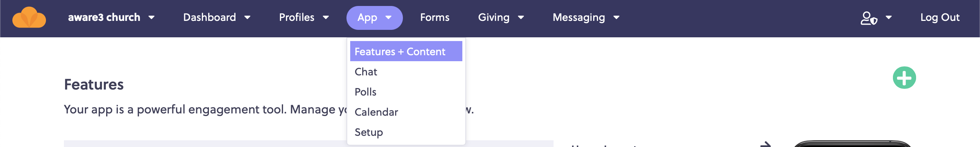The width and height of the screenshot is (980, 147).
Task: Open the user account shield icon
Action: tap(869, 18)
